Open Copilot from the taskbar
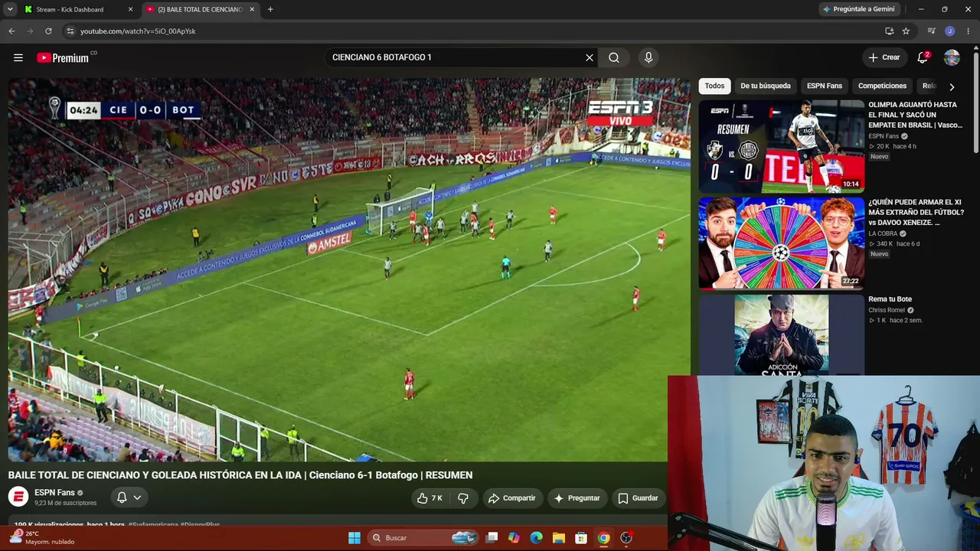 tap(514, 538)
